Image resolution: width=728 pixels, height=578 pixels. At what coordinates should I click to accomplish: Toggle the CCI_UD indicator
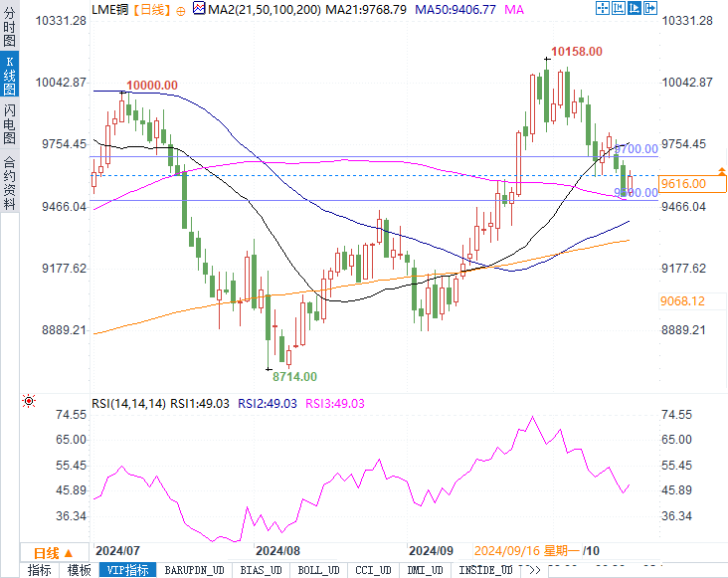372,570
